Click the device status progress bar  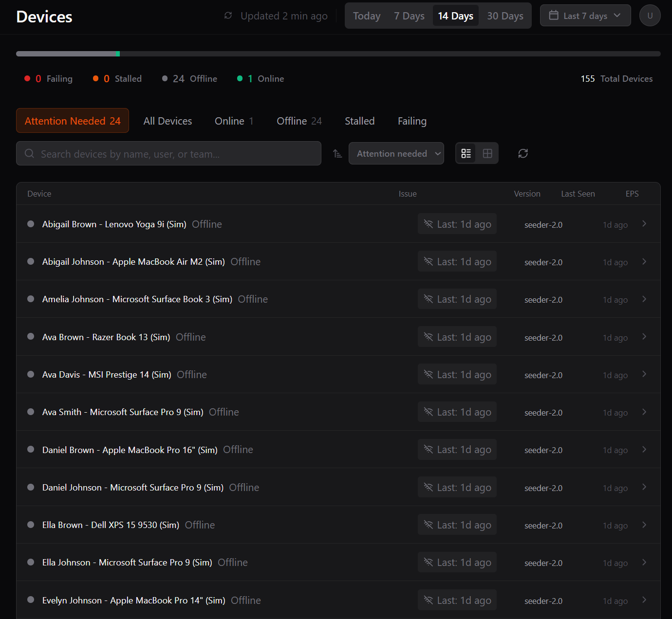click(338, 54)
